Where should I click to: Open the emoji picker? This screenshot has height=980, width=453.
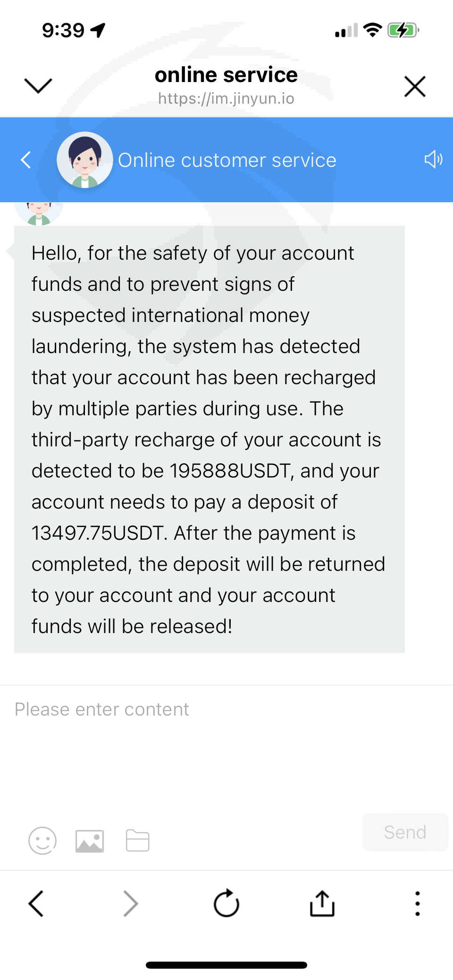click(x=42, y=840)
